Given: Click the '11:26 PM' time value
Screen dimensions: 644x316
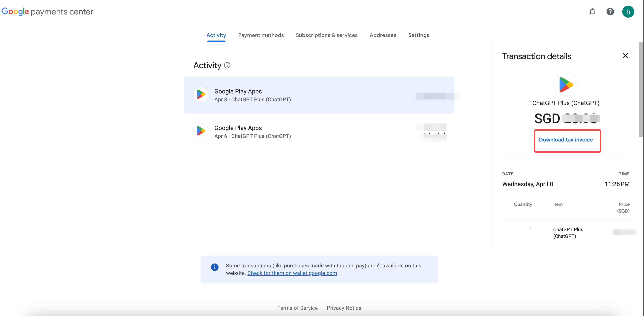Looking at the screenshot, I should 617,184.
